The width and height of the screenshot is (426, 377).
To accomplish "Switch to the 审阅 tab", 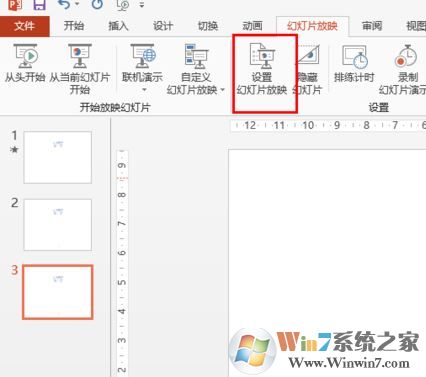I will [372, 26].
